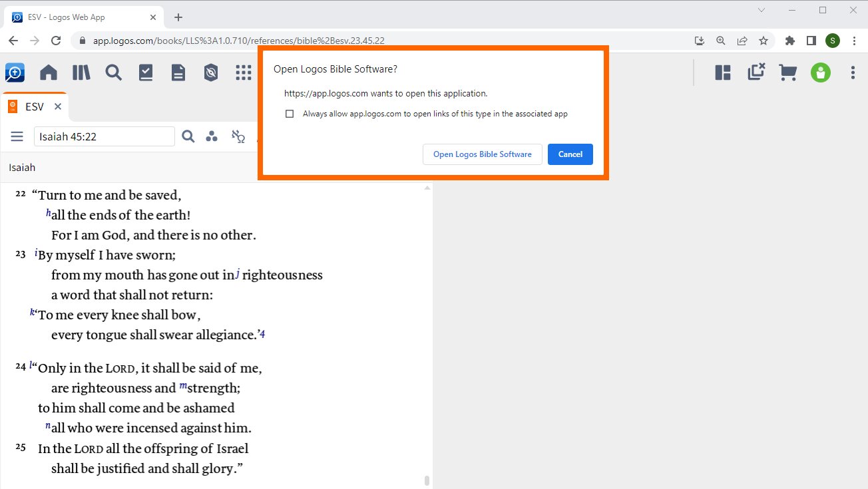Select the ESV - Logos Web App browser tab
Viewport: 868px width, 489px height.
coord(83,17)
